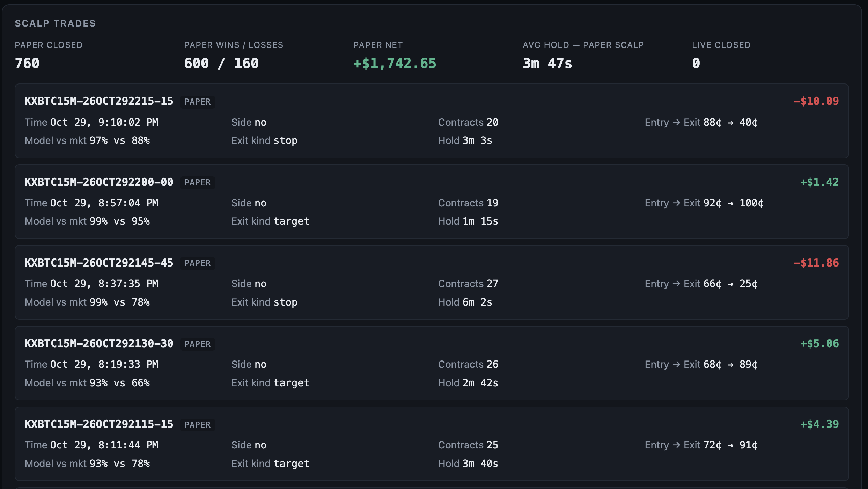The height and width of the screenshot is (489, 868).
Task: Click Hold 6m 2s value
Action: tap(477, 302)
